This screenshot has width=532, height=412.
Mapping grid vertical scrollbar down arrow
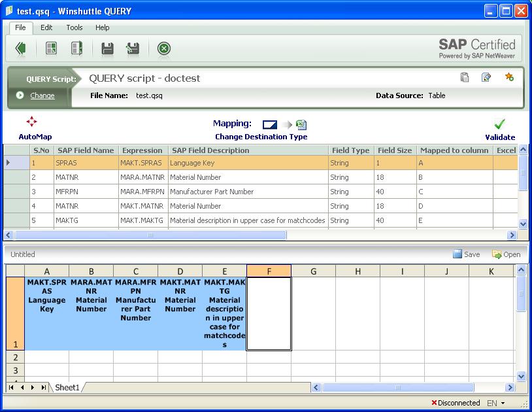click(x=523, y=224)
